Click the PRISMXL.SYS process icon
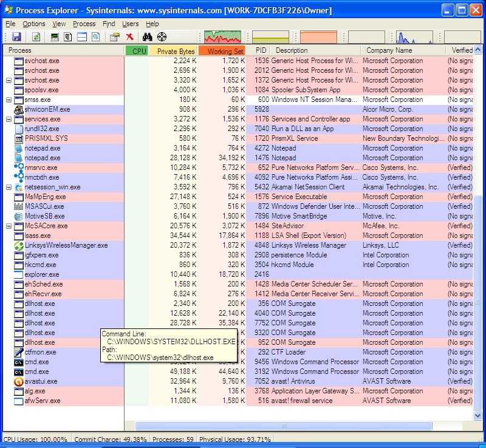This screenshot has height=448, width=486. 19,138
